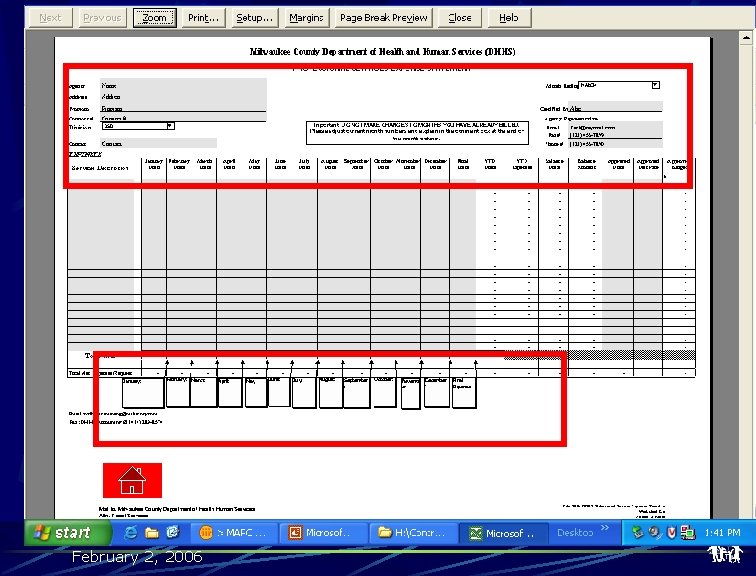Click the red home icon on the sheet

pyautogui.click(x=132, y=480)
